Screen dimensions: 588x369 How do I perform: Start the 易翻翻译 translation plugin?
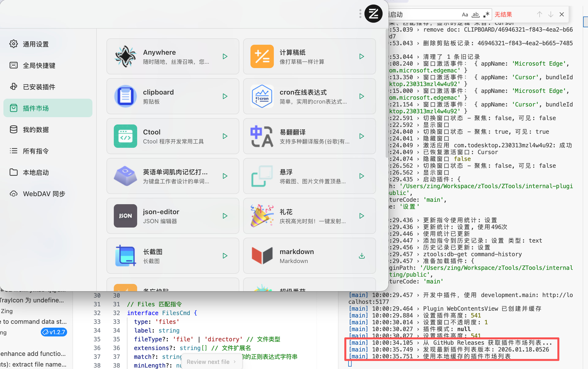362,136
